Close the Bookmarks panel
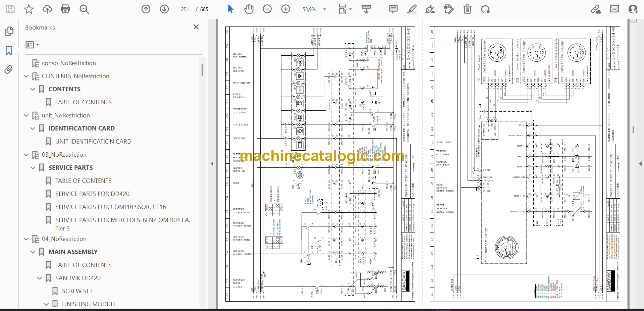Screen dimensions: 644x311 click(x=196, y=27)
